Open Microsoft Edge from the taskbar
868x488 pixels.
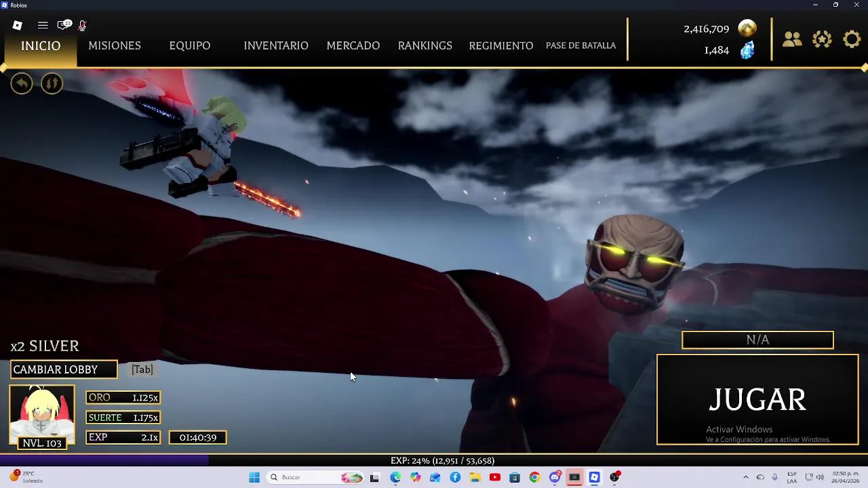[395, 477]
